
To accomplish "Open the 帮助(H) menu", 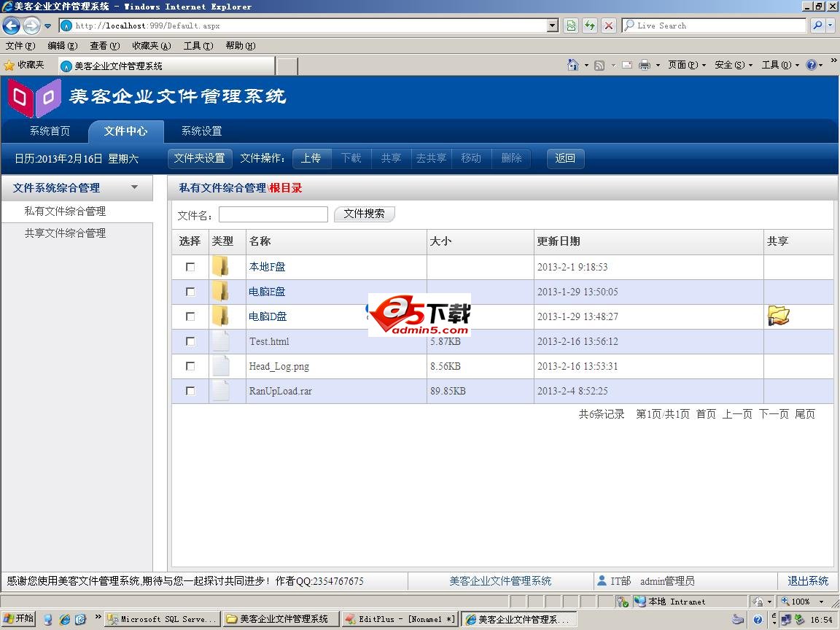I will pos(241,45).
